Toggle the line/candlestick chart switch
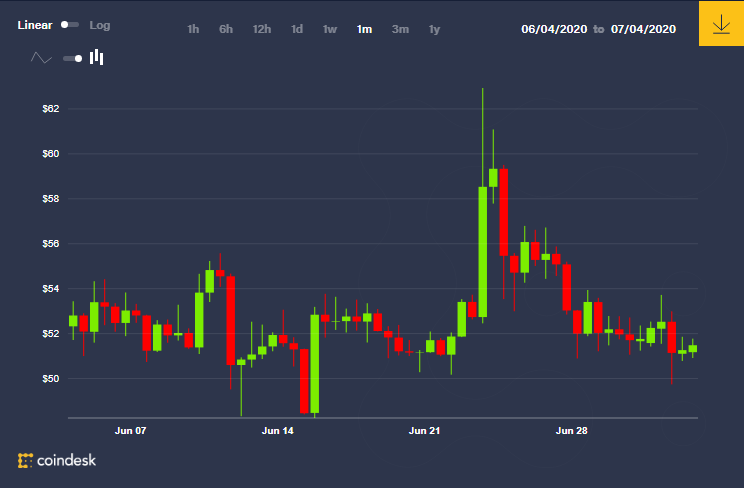The image size is (744, 488). pos(73,58)
